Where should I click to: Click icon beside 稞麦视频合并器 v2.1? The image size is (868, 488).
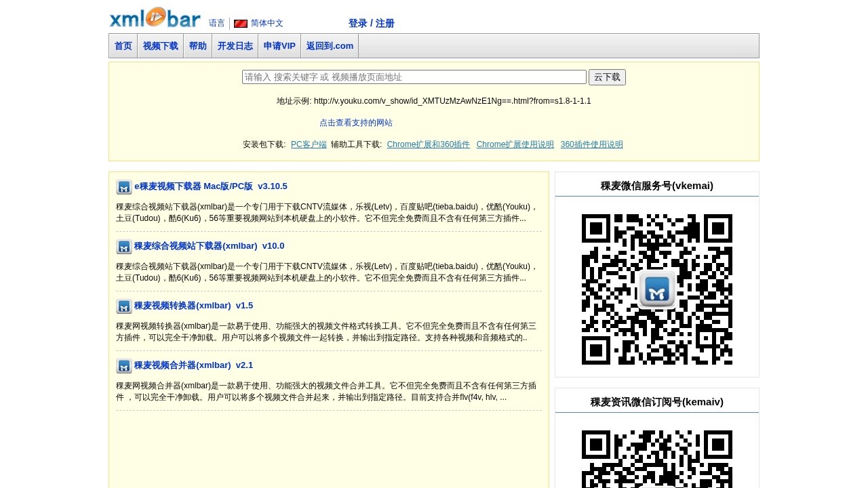tap(123, 366)
